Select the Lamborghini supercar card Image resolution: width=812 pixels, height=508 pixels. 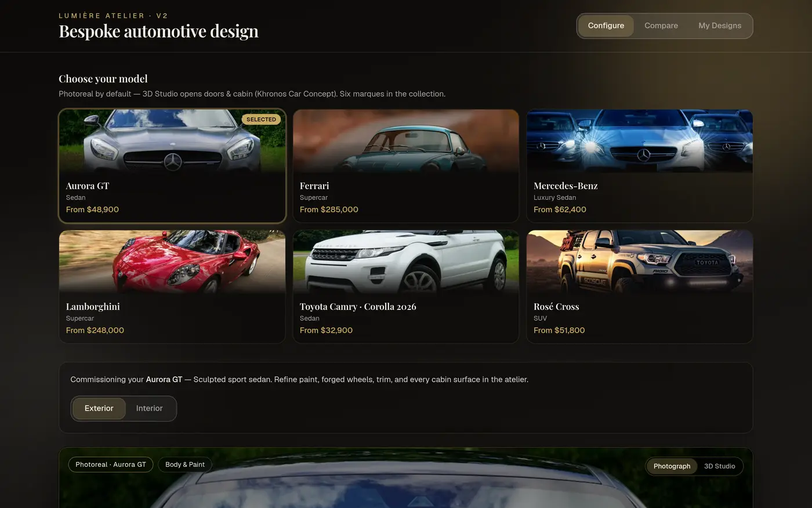pyautogui.click(x=172, y=287)
